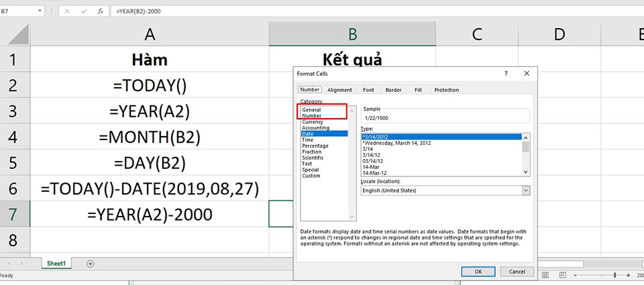Switch to the Sheet1 tab

56,264
